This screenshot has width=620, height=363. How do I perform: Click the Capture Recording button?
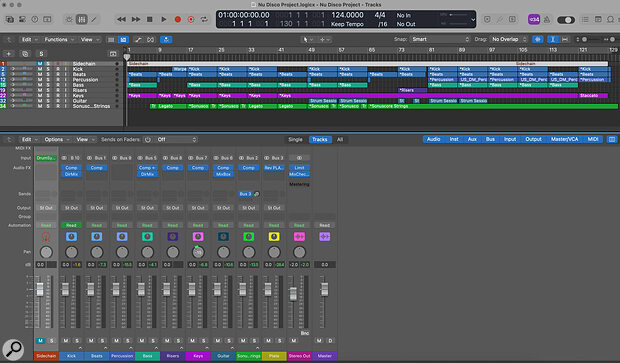[x=191, y=19]
